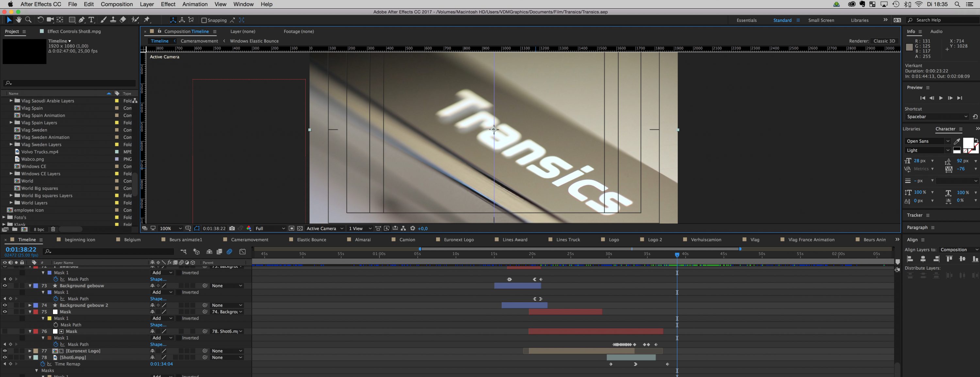Switch to the Belgium timeline tab
This screenshot has width=980, height=377.
tap(132, 240)
